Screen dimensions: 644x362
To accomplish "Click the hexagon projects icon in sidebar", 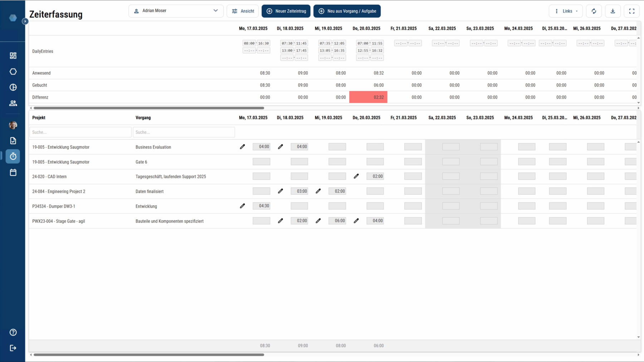I will (13, 71).
